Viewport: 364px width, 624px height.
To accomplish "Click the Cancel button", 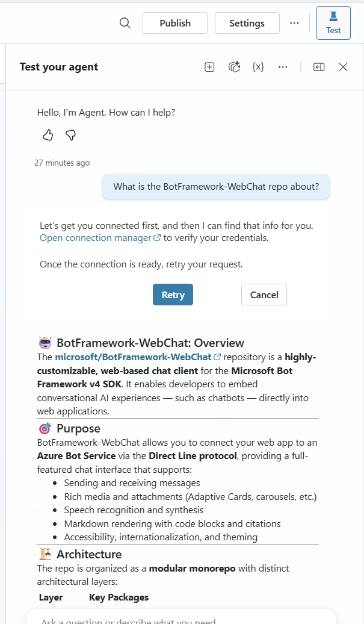I will click(x=264, y=295).
